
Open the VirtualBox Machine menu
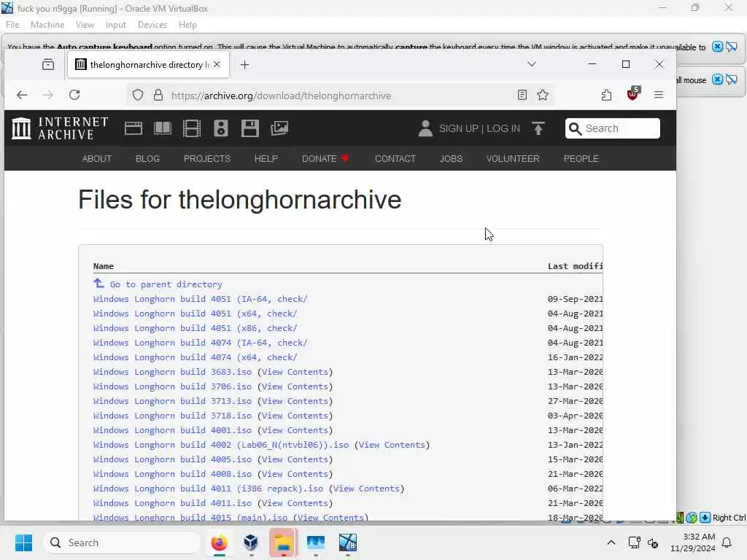tap(47, 25)
